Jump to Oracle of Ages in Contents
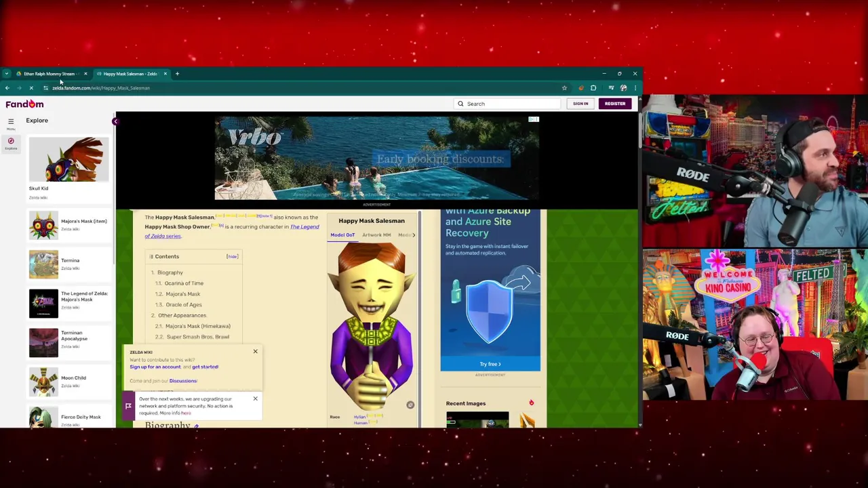868x488 pixels. 183,305
